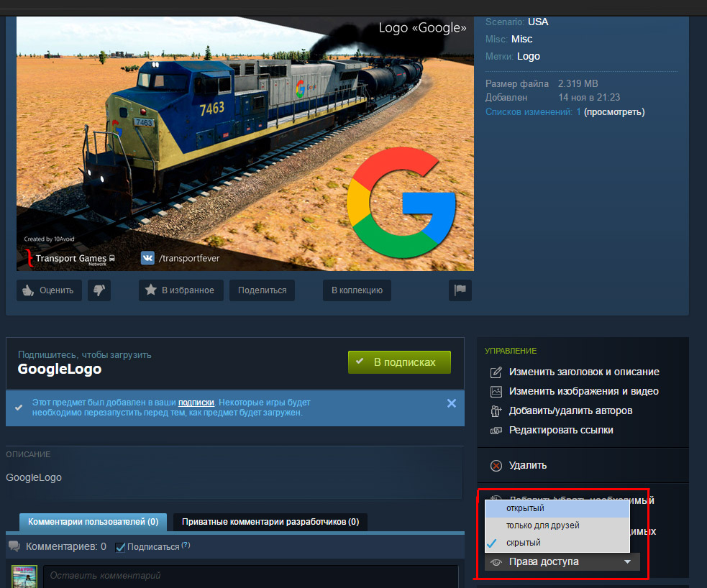Click the GoogleLogo title text
Image resolution: width=707 pixels, height=588 pixels.
[x=60, y=369]
